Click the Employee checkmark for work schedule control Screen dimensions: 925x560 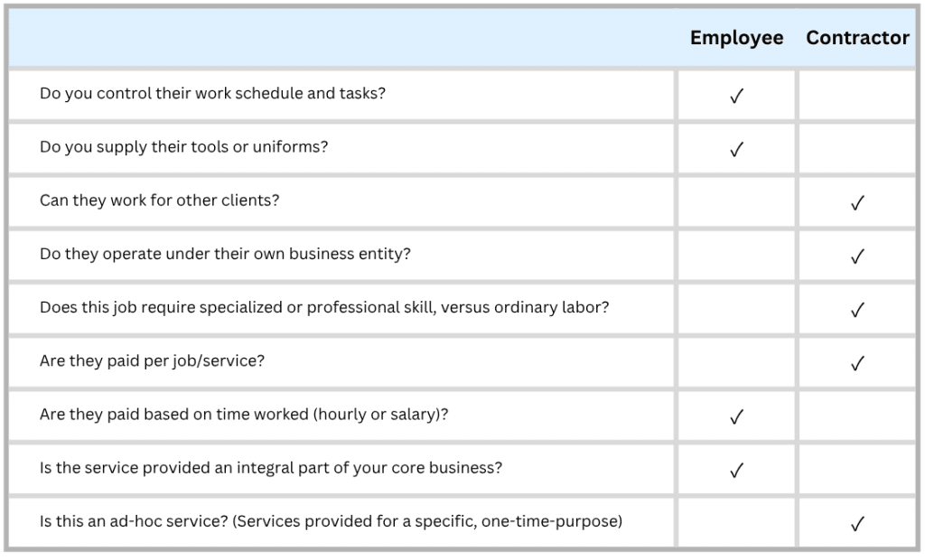[736, 96]
